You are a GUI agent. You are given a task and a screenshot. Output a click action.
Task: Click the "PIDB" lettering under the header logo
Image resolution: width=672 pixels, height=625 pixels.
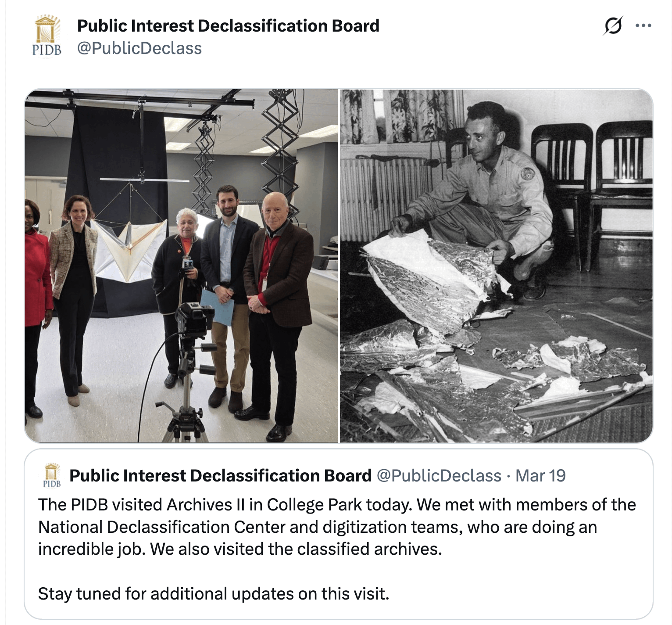coord(47,50)
